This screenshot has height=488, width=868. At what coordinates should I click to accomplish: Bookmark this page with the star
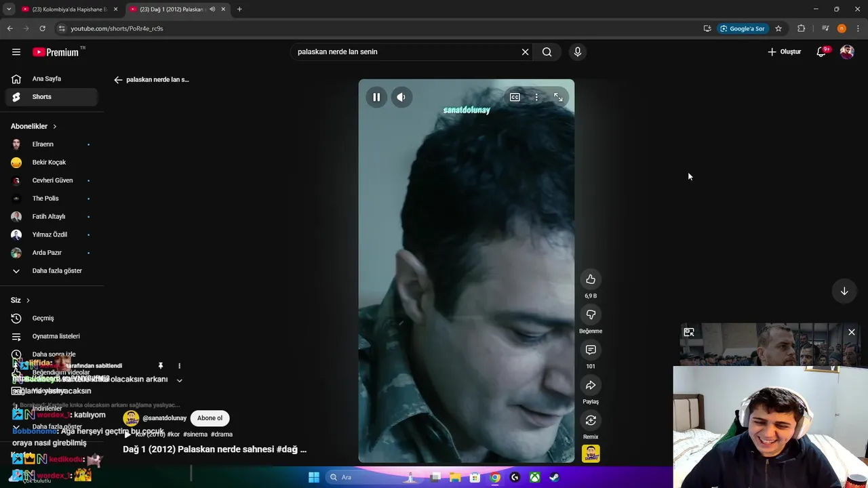(778, 28)
